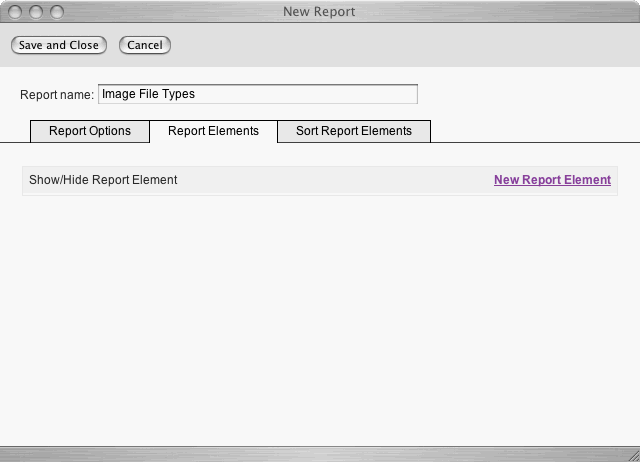Image resolution: width=640 pixels, height=462 pixels.
Task: Click the blank toolbar area right of Cancel
Action: 400,45
